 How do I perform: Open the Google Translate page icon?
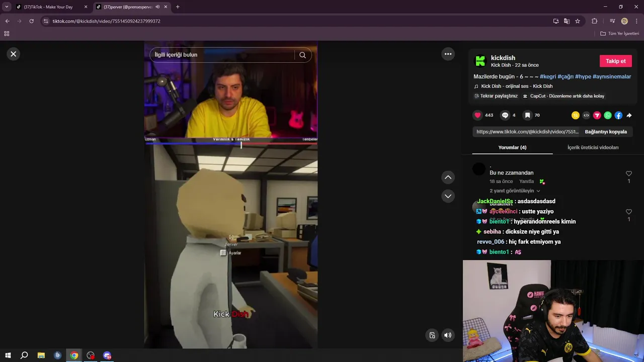point(567,21)
